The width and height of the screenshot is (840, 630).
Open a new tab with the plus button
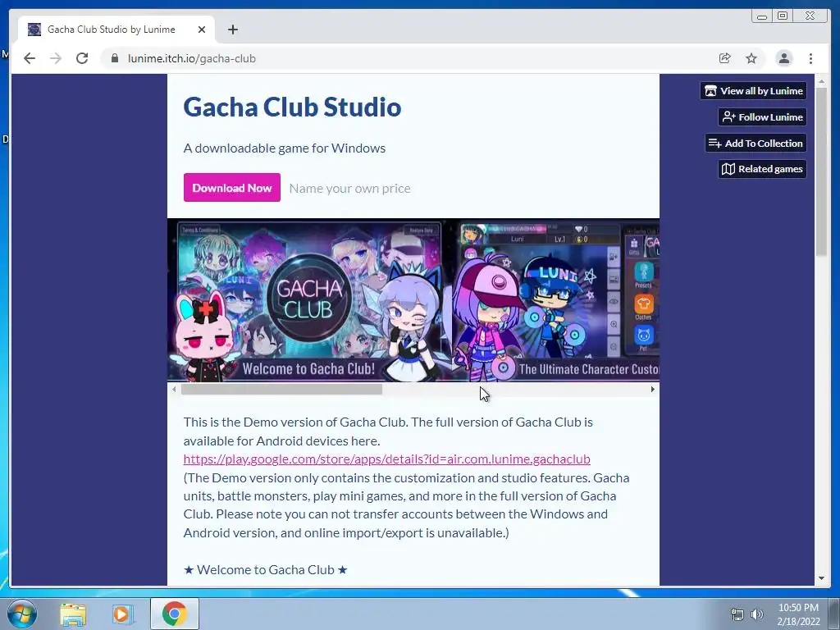pos(232,30)
